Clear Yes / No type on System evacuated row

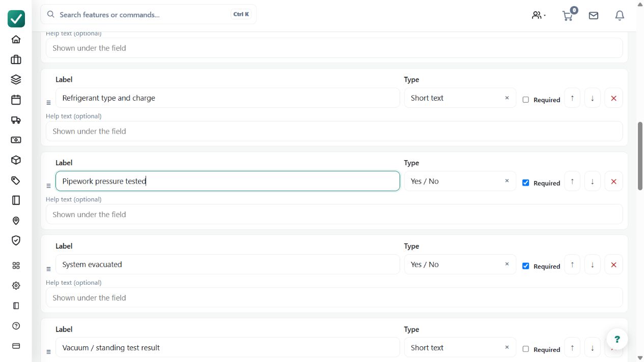coord(507,264)
